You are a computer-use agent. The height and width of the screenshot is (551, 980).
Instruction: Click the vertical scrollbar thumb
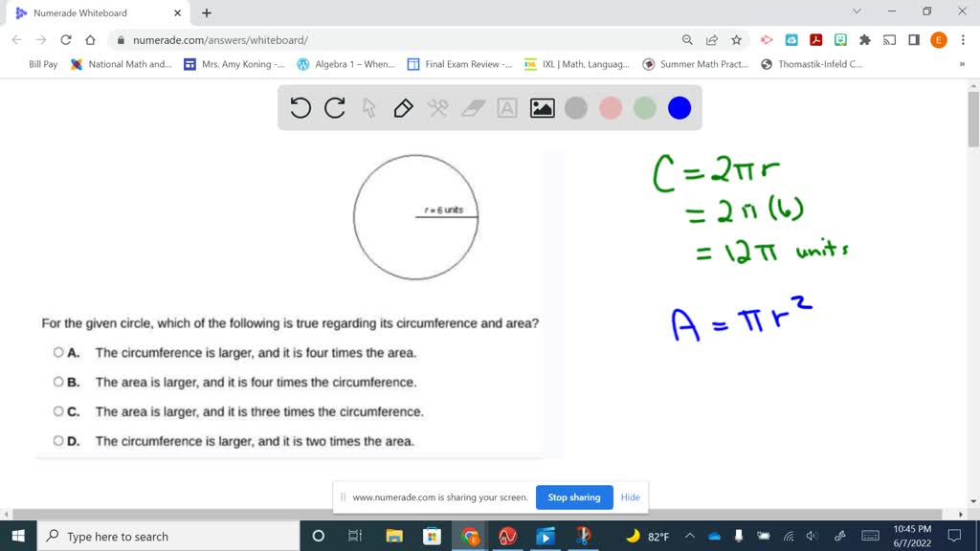[x=973, y=119]
